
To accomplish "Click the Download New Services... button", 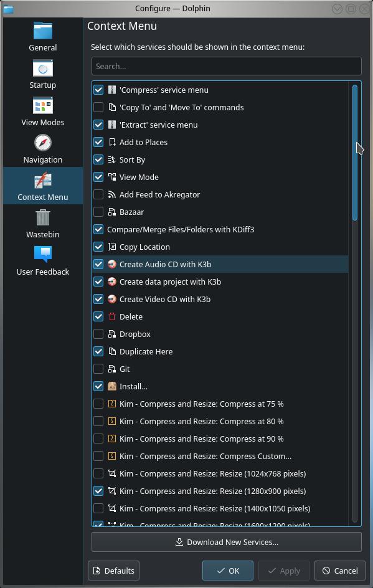I will (227, 542).
